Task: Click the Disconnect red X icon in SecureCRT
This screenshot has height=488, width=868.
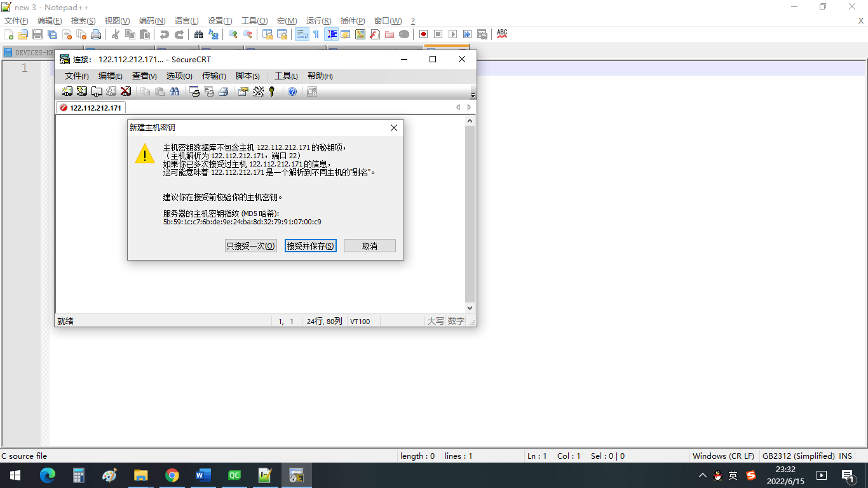Action: click(126, 91)
